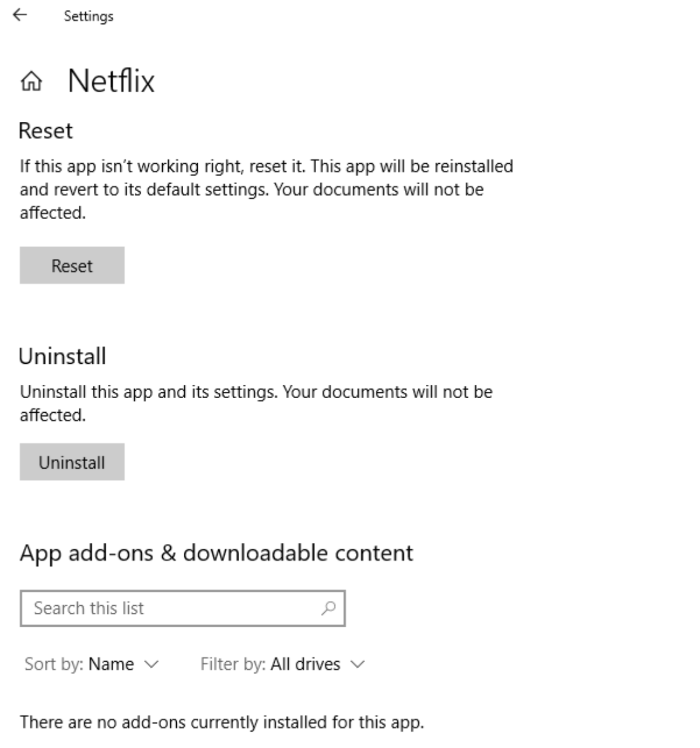This screenshot has height=748, width=700.
Task: Click the 'no add-ons currently installed' message
Action: tap(222, 722)
